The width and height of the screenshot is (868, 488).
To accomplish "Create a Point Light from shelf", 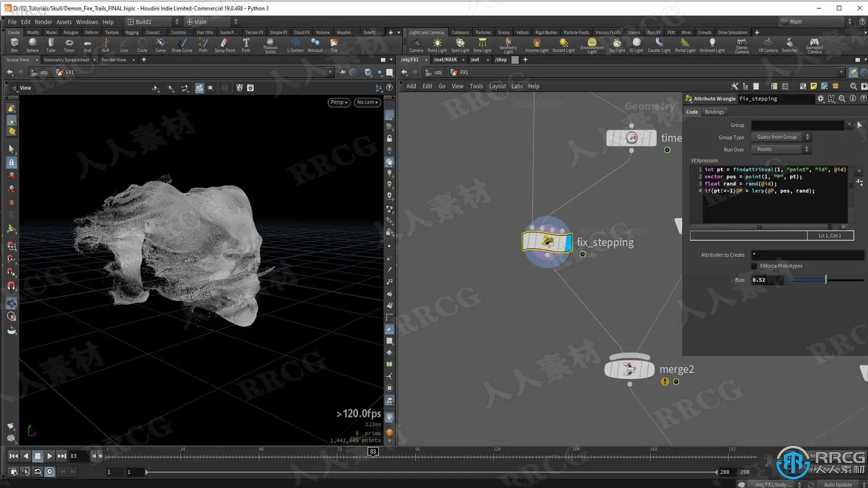I will [437, 45].
